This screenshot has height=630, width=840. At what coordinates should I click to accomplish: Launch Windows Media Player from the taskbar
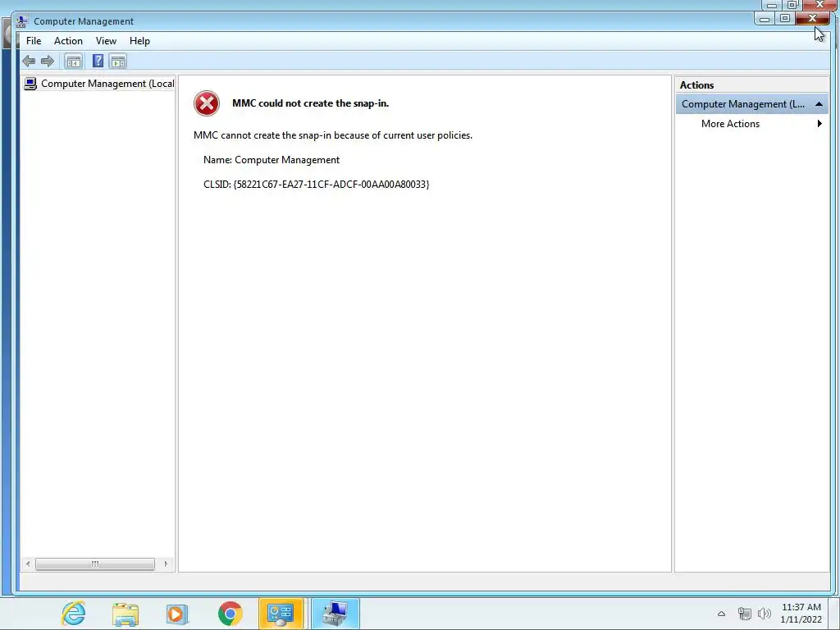pyautogui.click(x=177, y=614)
